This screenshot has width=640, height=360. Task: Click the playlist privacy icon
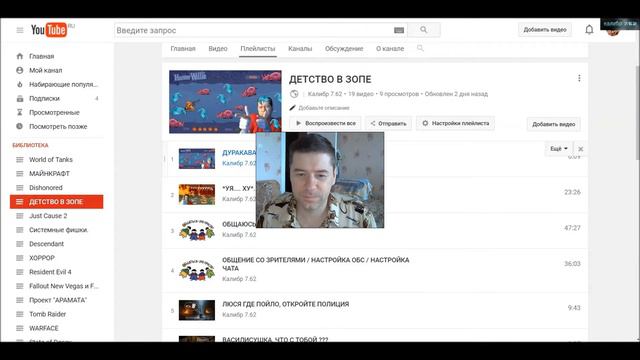tap(294, 94)
